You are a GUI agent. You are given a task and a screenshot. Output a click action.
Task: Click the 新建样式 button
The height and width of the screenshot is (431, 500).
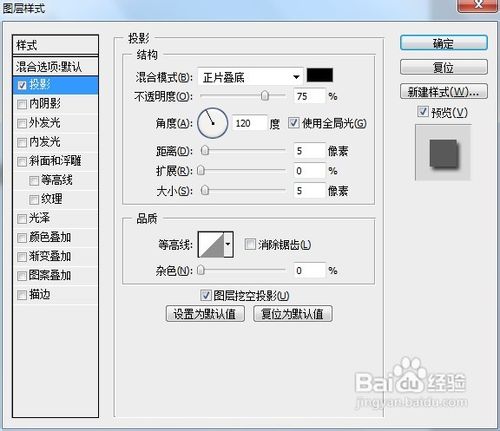[444, 91]
